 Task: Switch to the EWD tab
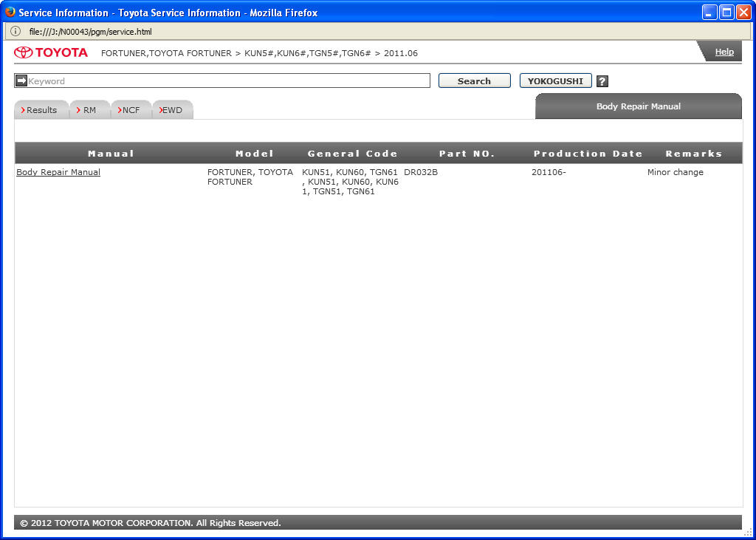coord(172,110)
